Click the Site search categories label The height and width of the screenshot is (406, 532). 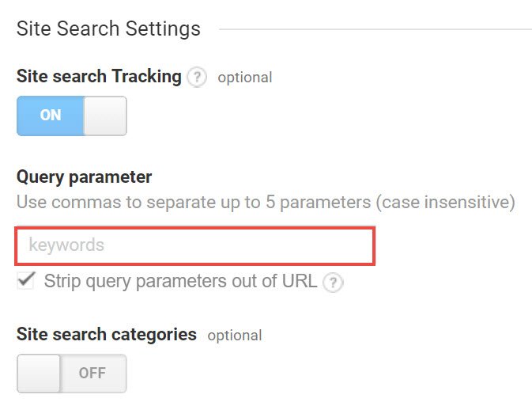click(x=106, y=334)
